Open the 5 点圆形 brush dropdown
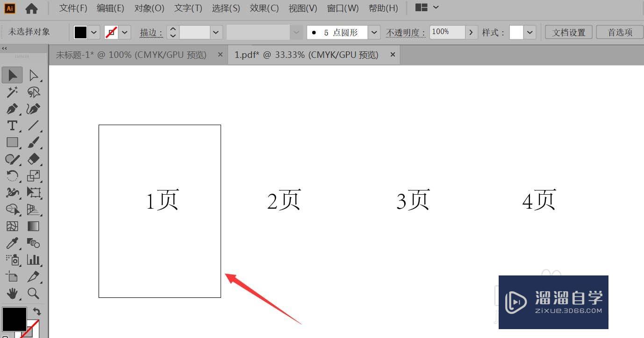Image resolution: width=644 pixels, height=338 pixels. [374, 32]
